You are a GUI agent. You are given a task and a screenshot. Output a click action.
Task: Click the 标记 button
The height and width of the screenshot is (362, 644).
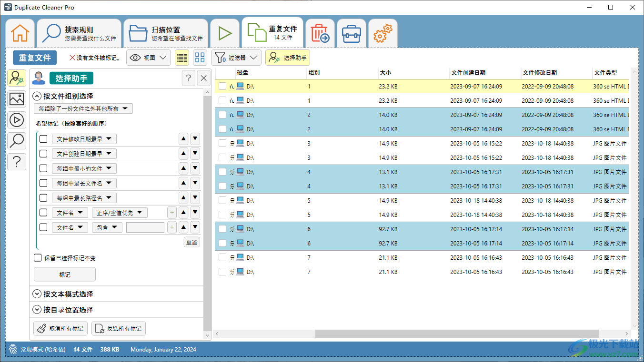click(x=65, y=274)
